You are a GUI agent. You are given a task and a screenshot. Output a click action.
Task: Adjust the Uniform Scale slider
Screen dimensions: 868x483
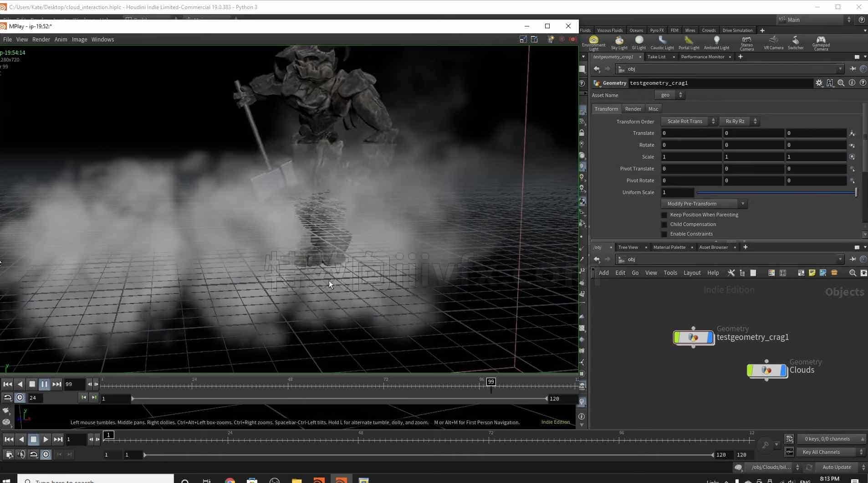776,193
